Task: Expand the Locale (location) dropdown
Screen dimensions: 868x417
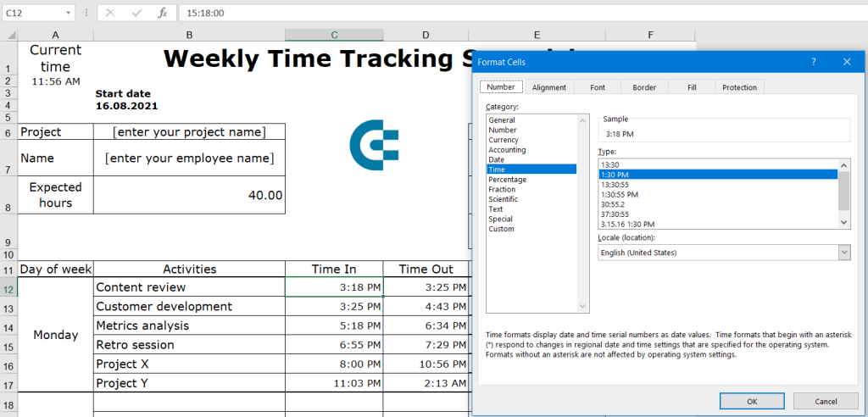Action: click(x=843, y=253)
